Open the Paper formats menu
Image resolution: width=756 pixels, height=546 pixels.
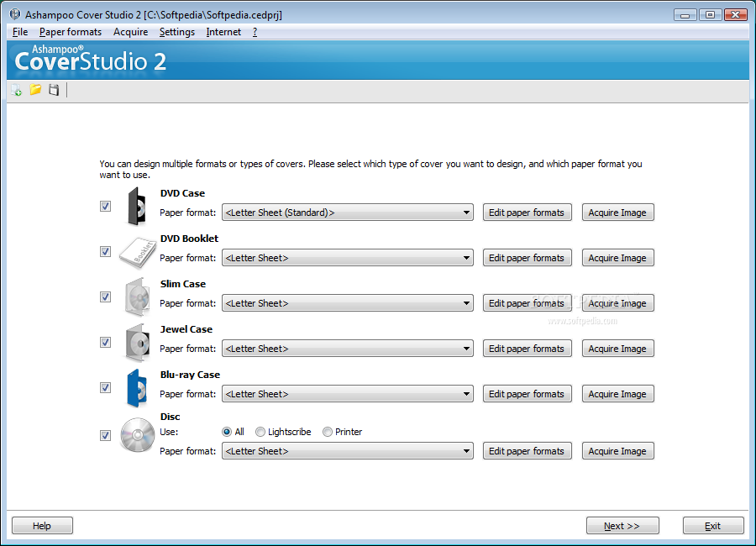point(71,31)
